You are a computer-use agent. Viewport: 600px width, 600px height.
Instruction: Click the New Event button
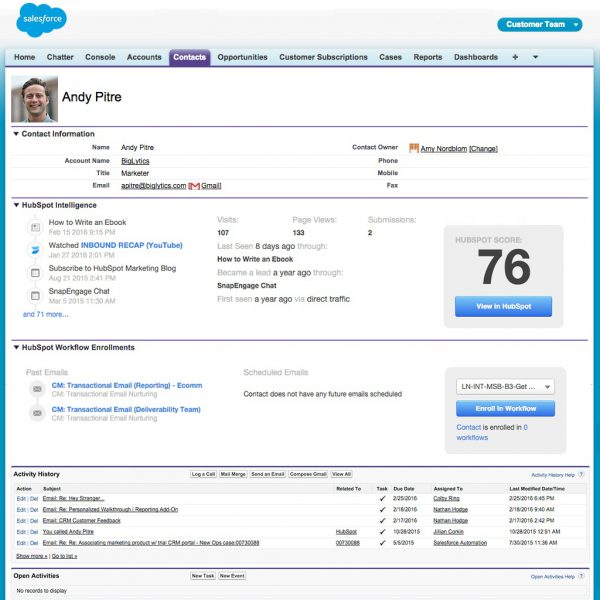(232, 576)
